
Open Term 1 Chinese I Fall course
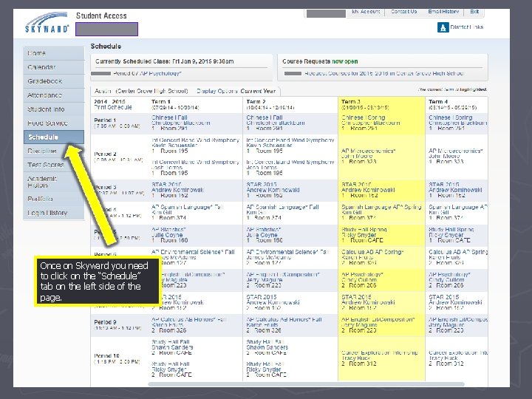click(x=169, y=117)
